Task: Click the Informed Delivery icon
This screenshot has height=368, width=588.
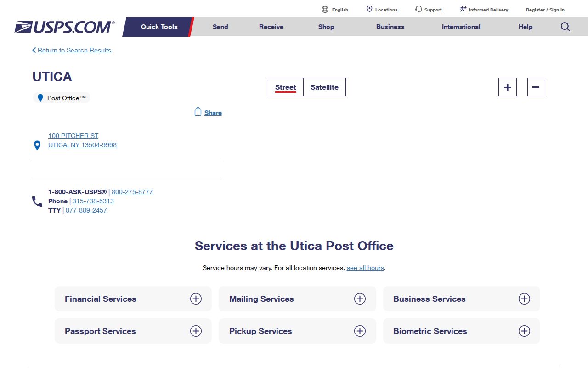Action: [463, 9]
